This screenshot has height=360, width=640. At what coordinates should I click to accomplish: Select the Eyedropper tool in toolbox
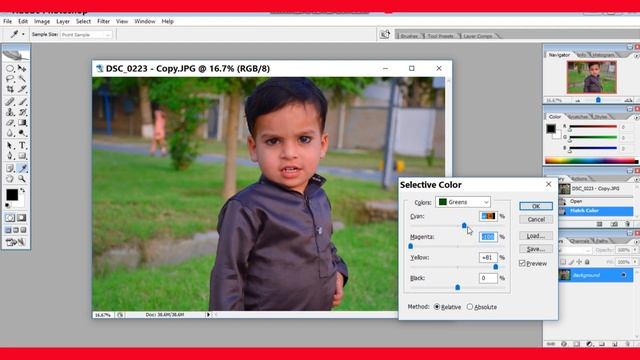pos(22,168)
